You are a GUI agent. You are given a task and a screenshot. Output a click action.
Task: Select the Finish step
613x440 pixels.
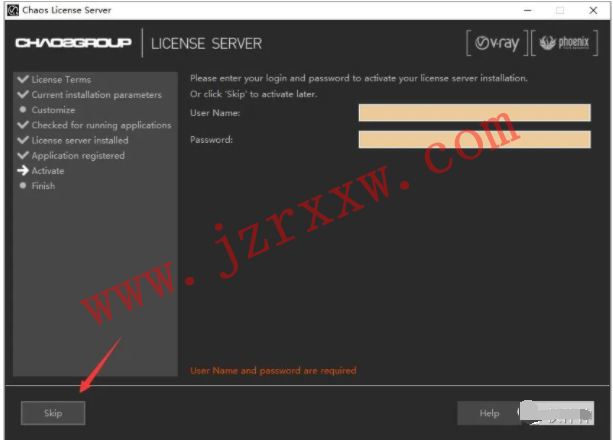tap(43, 186)
